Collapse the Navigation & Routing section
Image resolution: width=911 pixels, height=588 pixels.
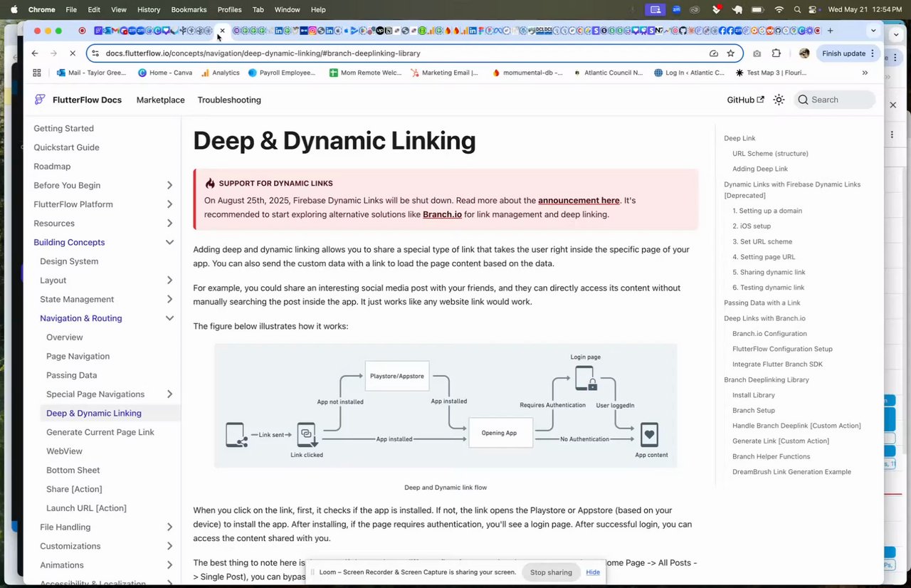[169, 318]
